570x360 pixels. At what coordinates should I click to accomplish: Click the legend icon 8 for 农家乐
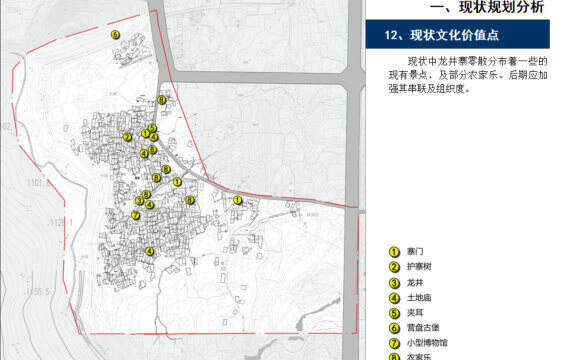pyautogui.click(x=394, y=356)
